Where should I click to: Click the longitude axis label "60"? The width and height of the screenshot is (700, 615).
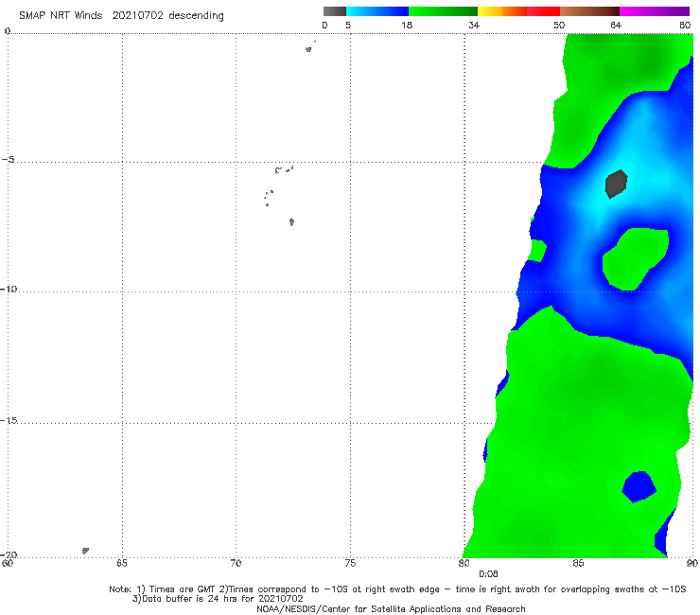tap(8, 563)
